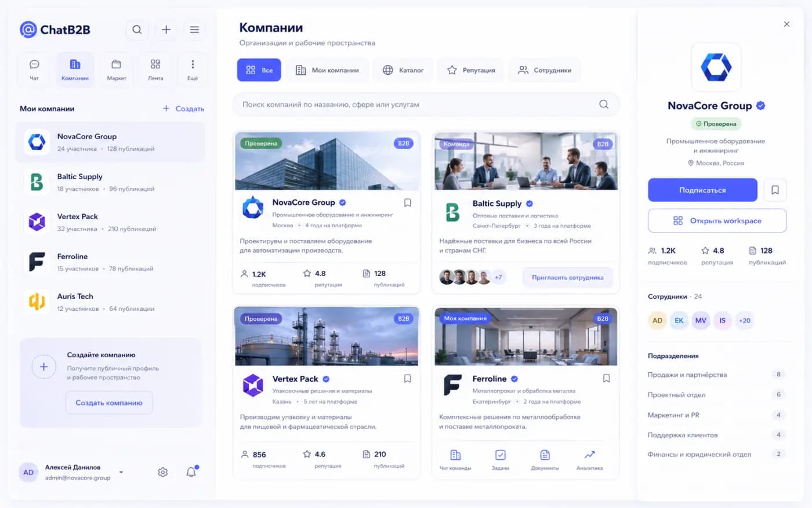Select Auris Tech in sidebar list

pyautogui.click(x=110, y=302)
